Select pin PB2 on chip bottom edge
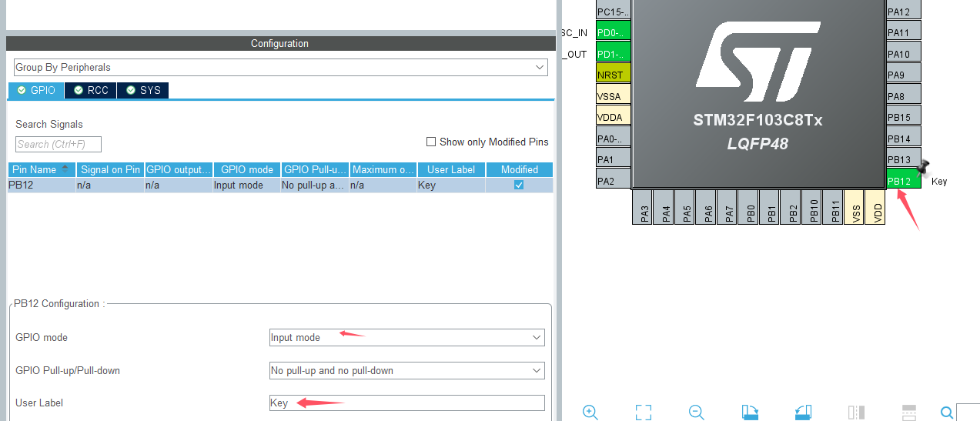 click(x=791, y=207)
